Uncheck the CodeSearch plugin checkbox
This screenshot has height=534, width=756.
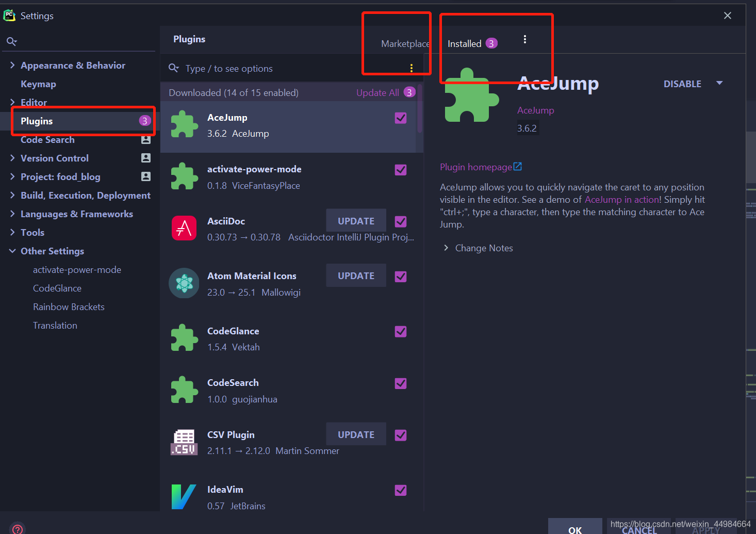pyautogui.click(x=401, y=383)
